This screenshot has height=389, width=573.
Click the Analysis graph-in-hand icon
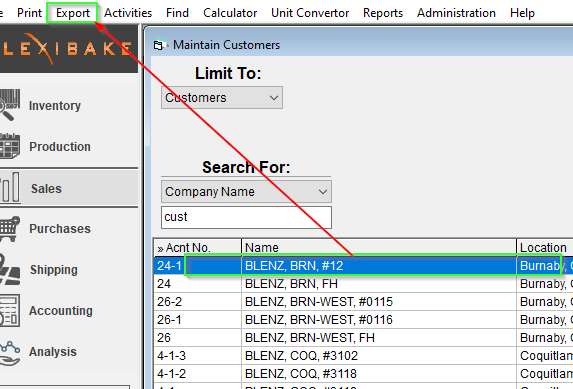coord(10,352)
